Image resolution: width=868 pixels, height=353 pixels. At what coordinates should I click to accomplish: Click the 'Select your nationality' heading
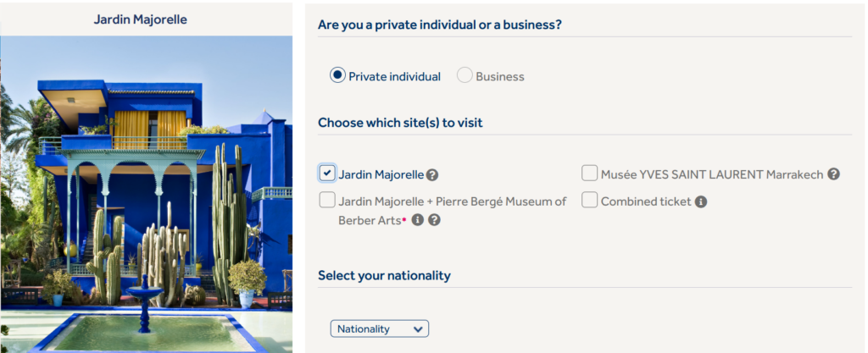(384, 275)
